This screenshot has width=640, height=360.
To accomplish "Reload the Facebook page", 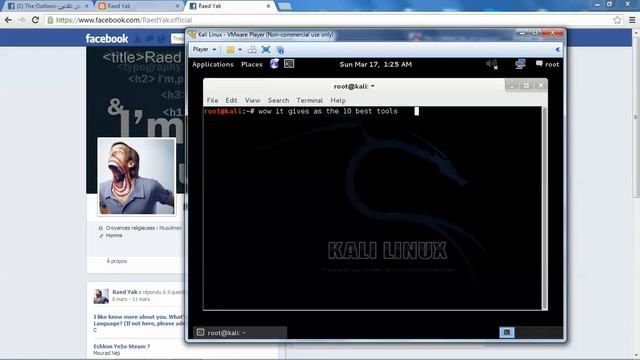I will (36, 20).
